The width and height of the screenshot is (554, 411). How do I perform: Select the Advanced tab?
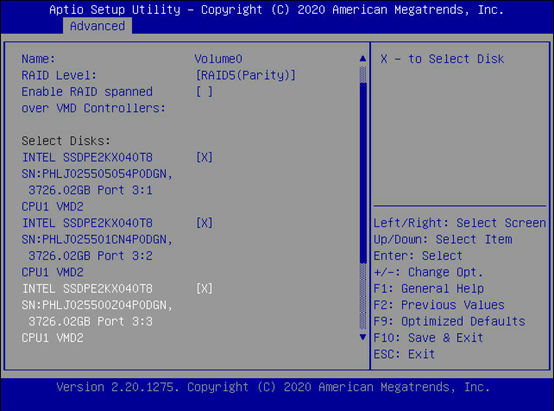98,26
